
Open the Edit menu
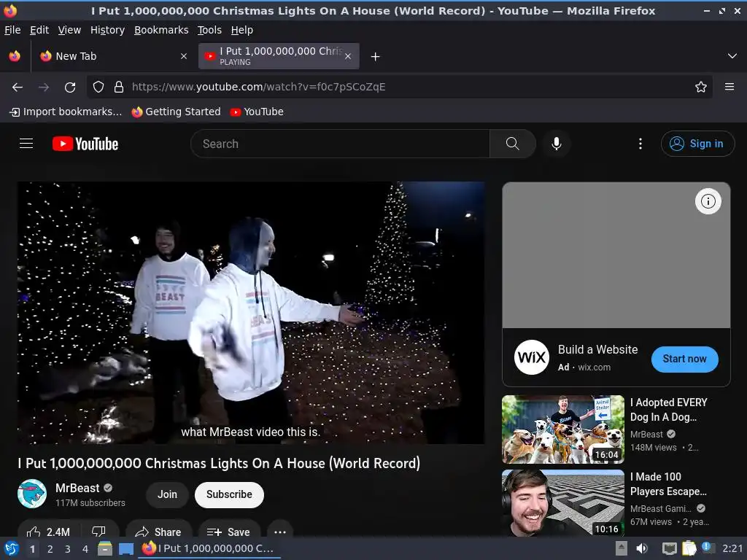click(39, 30)
